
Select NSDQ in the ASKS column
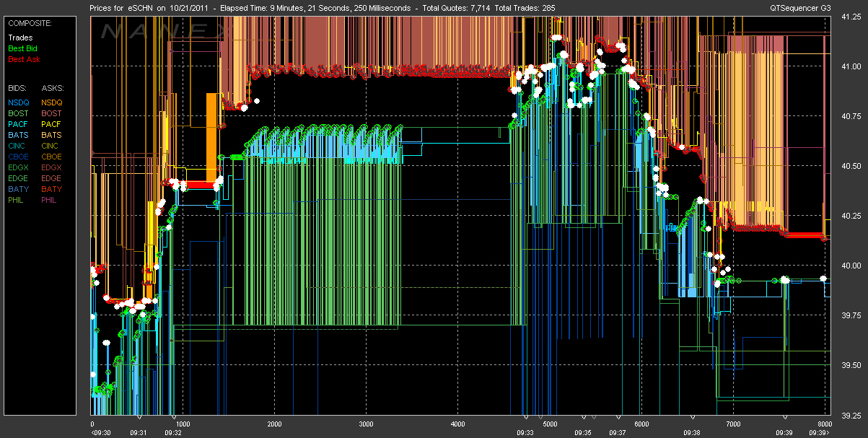pyautogui.click(x=52, y=102)
